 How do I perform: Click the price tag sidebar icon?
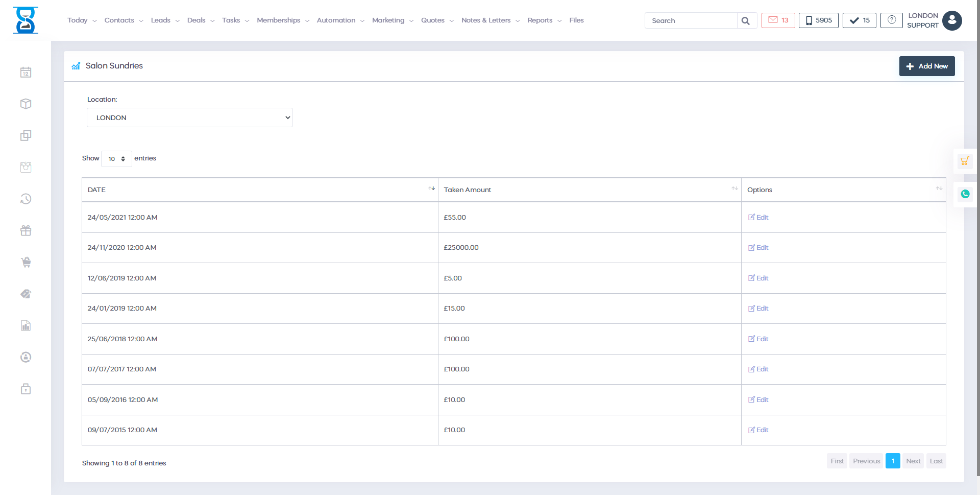[26, 294]
